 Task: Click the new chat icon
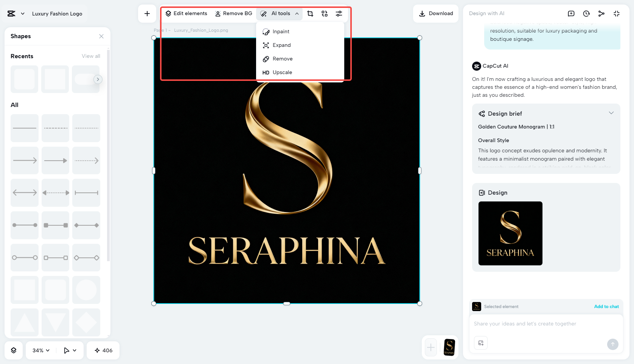pos(571,13)
